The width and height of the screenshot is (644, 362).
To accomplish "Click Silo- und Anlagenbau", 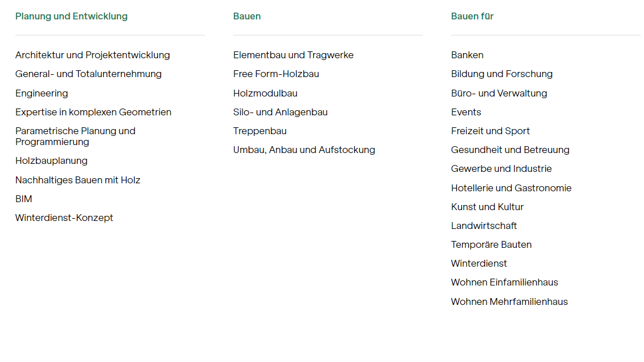I will tap(280, 112).
